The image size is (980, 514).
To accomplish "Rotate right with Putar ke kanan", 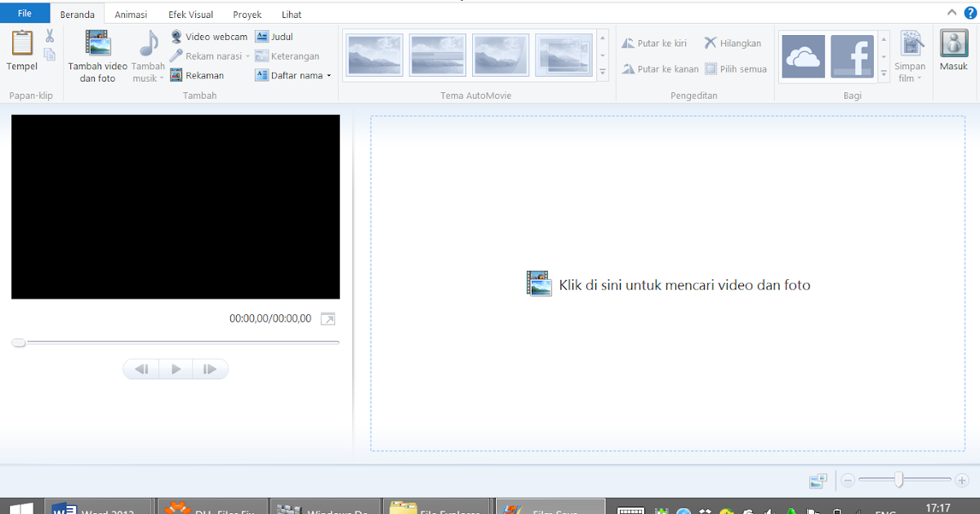I will coord(660,69).
